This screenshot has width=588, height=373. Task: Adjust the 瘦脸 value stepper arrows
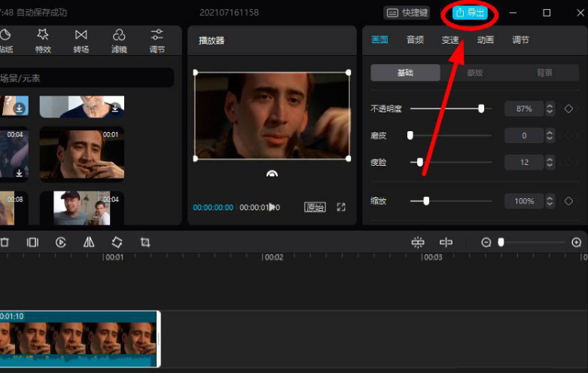550,162
